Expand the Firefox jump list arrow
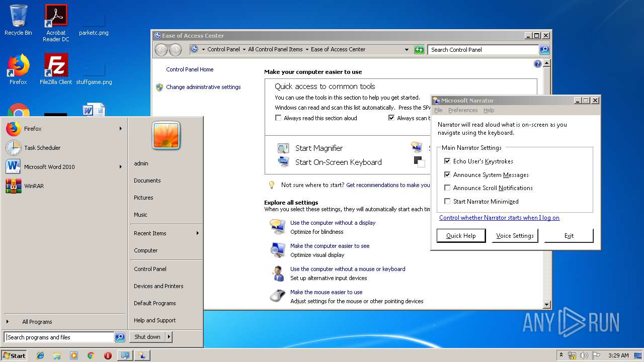Viewport: 644px width, 362px height. click(x=121, y=129)
